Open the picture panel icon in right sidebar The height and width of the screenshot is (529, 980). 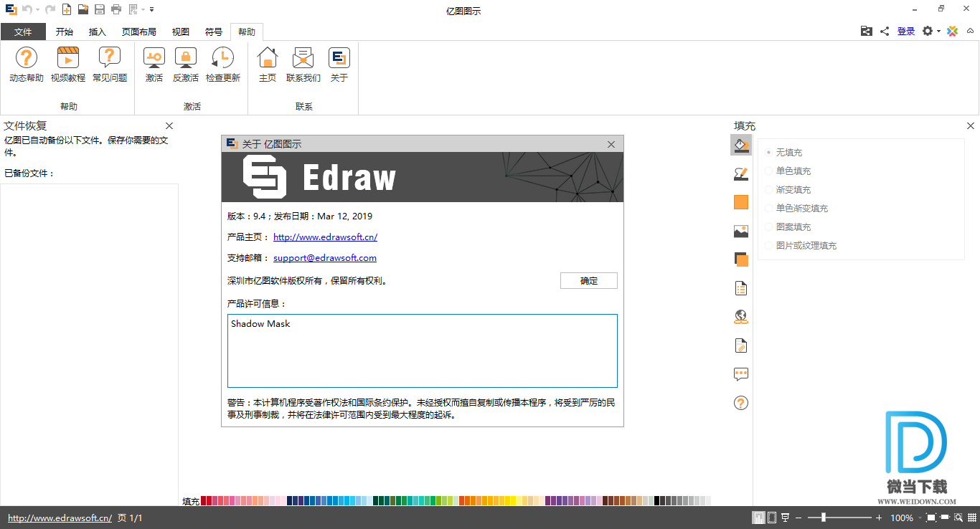741,231
